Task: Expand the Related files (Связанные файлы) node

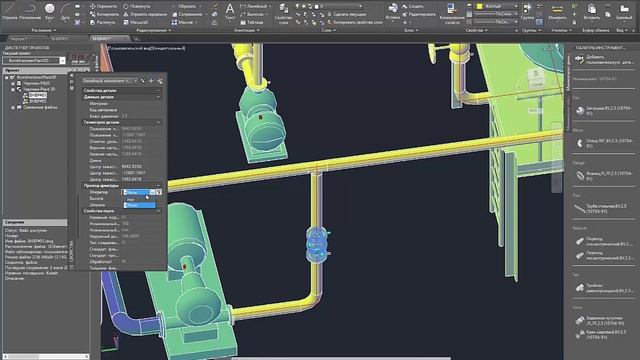Action: click(x=13, y=107)
